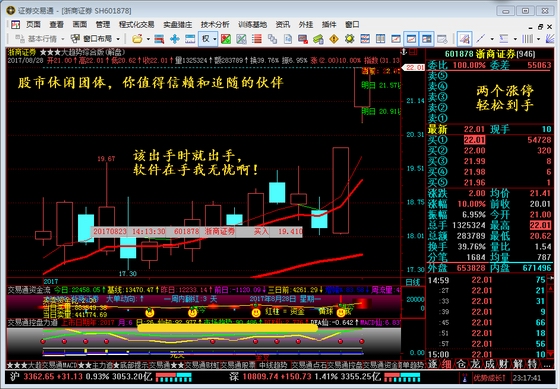The image size is (560, 389).
Task: Click the blue four-arrow move icon
Action: (175, 39)
